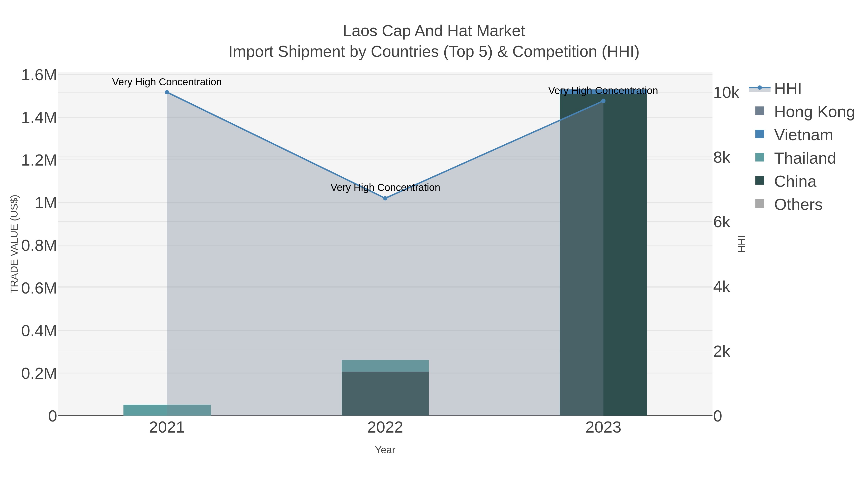Click the 1.6M y-axis tick label
The image size is (868, 488).
(x=39, y=75)
